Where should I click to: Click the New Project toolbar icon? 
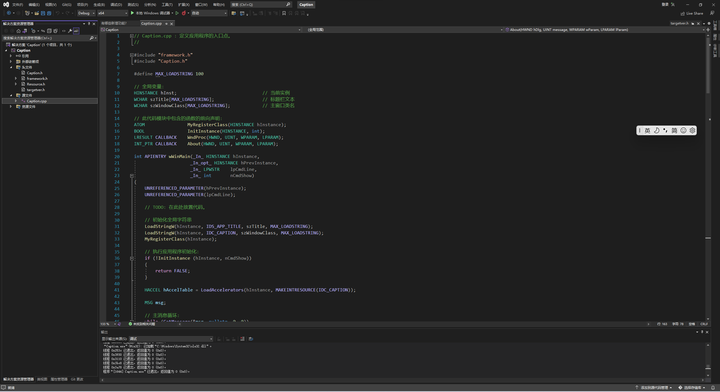[x=27, y=13]
